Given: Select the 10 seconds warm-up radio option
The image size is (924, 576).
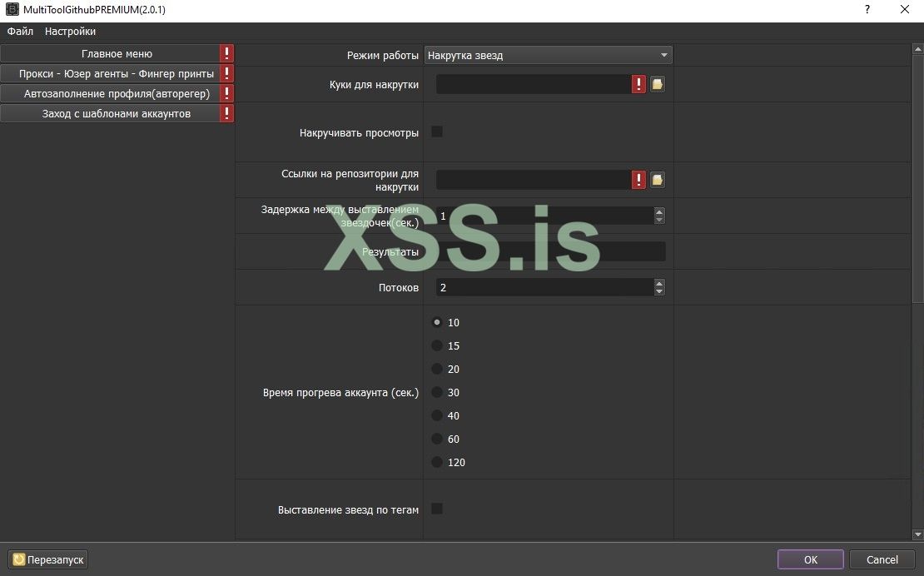Looking at the screenshot, I should pos(437,322).
